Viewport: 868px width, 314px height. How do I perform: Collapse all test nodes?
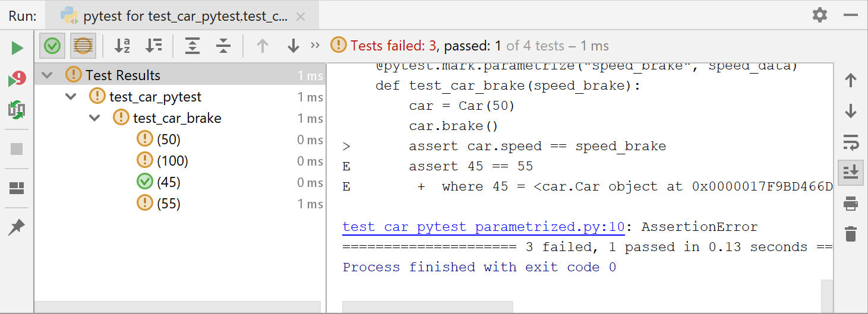tap(223, 46)
